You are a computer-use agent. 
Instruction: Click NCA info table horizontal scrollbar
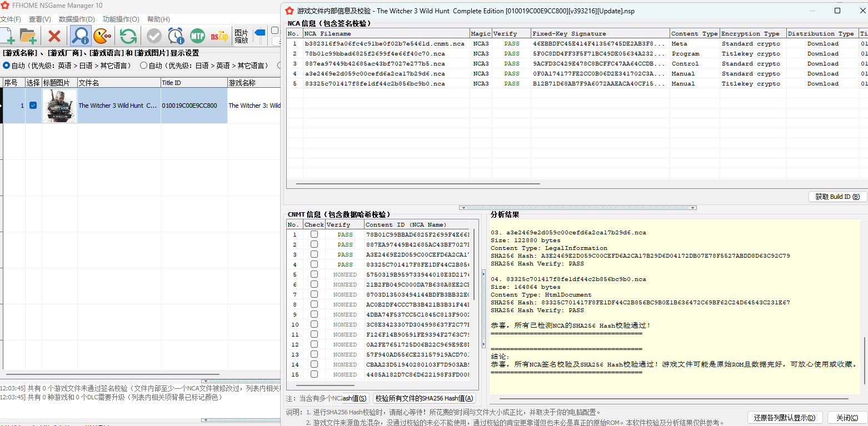tap(418, 183)
